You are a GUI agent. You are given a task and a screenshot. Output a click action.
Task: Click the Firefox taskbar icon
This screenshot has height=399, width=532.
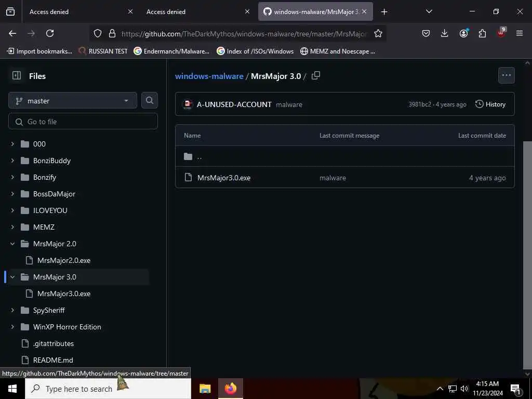tap(230, 389)
